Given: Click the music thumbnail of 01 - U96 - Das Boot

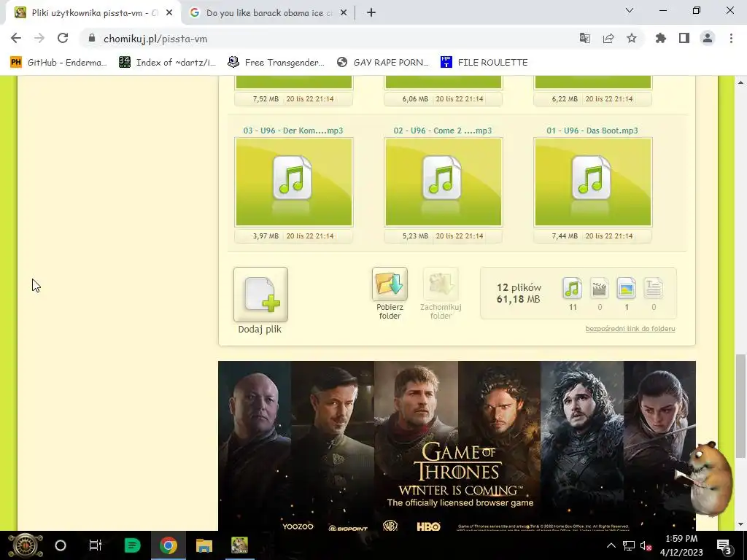Looking at the screenshot, I should pyautogui.click(x=592, y=182).
